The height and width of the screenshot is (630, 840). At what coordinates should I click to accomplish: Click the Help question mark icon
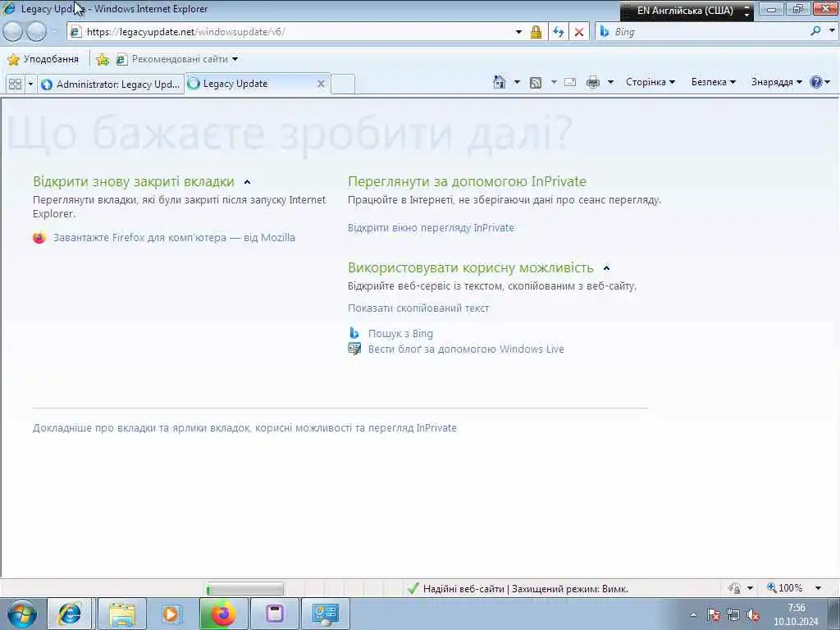(816, 82)
